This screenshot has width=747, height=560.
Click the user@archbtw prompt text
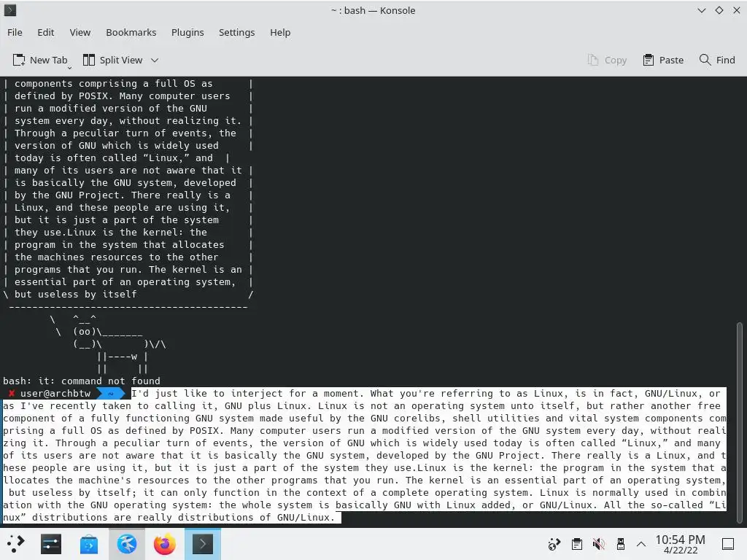click(x=55, y=393)
